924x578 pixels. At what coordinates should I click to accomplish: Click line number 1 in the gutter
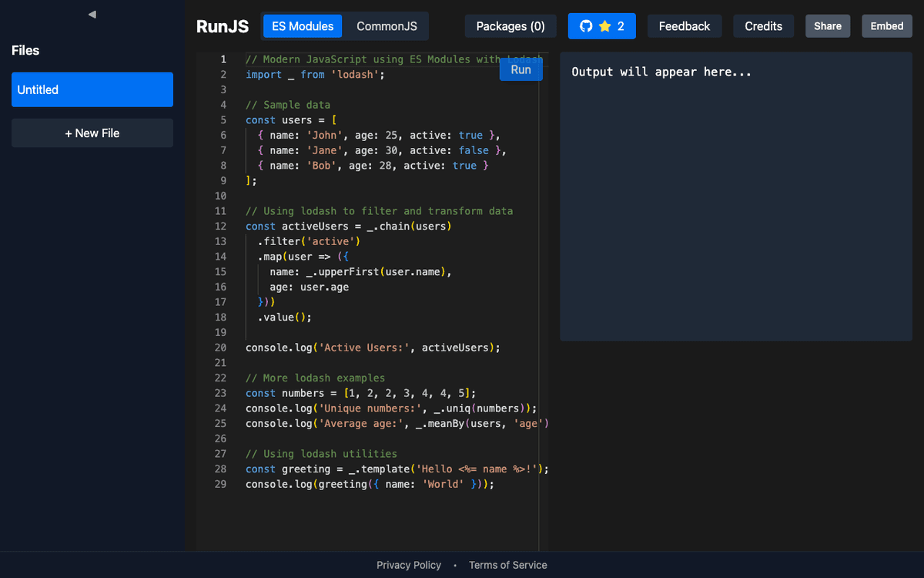click(223, 59)
